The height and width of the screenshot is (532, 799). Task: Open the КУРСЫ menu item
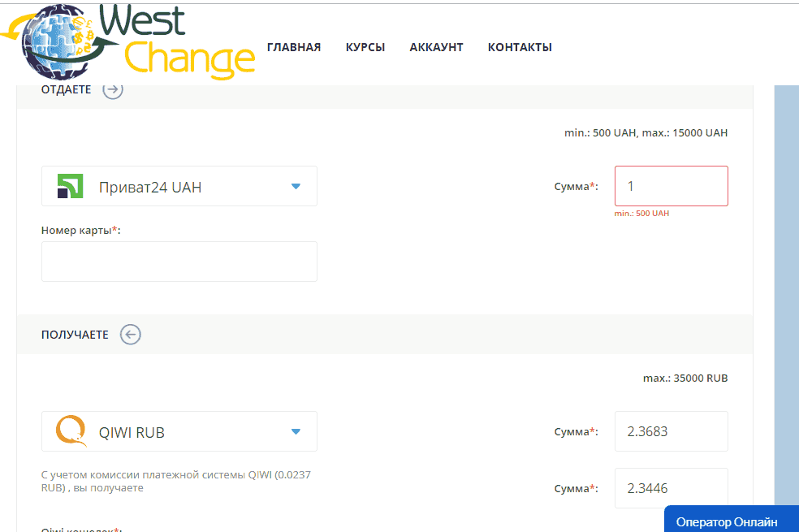click(x=365, y=47)
